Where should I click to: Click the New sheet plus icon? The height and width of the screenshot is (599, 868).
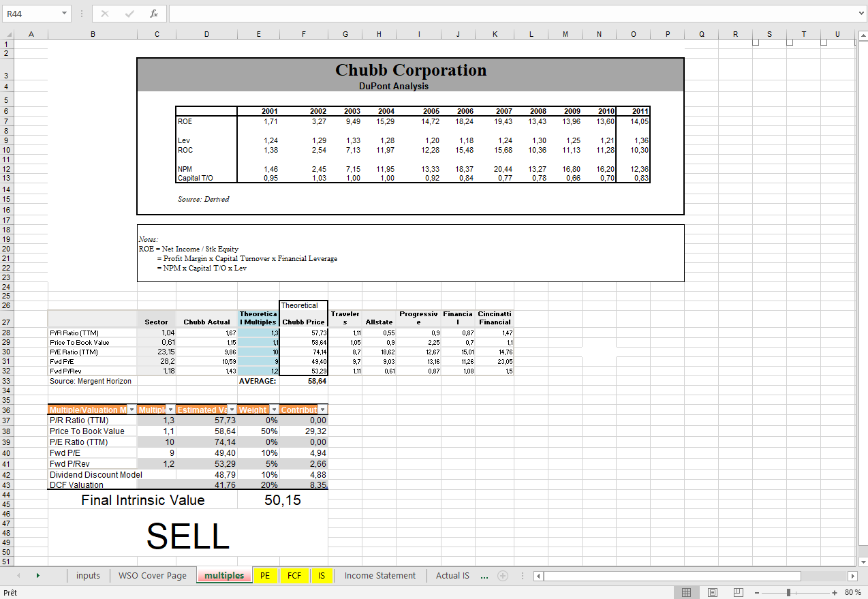pos(503,576)
